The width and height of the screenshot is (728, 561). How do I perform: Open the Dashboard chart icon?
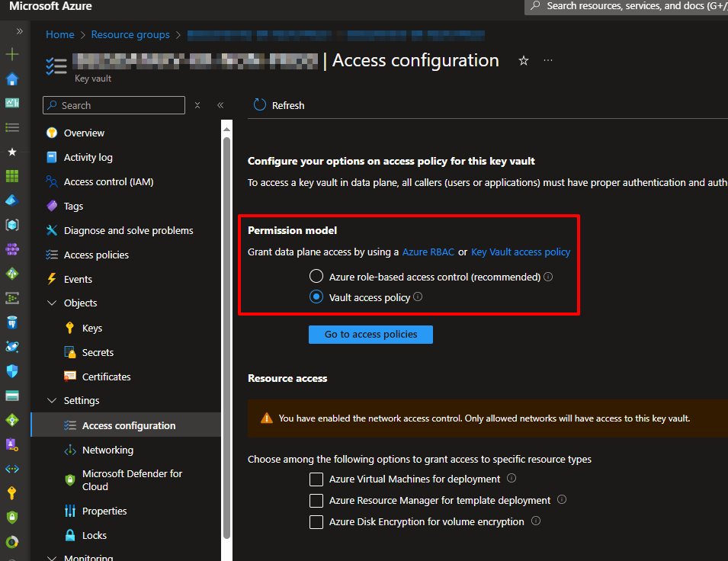[x=12, y=103]
